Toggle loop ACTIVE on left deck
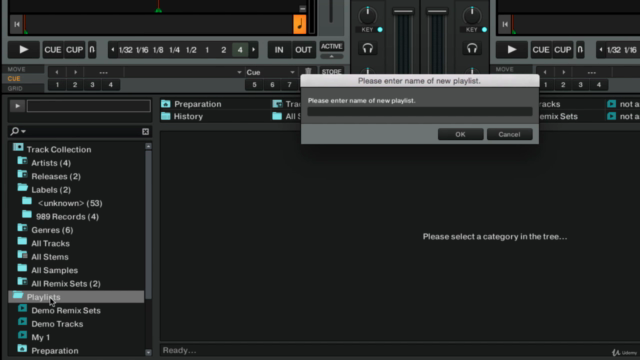640x360 pixels. click(x=331, y=46)
